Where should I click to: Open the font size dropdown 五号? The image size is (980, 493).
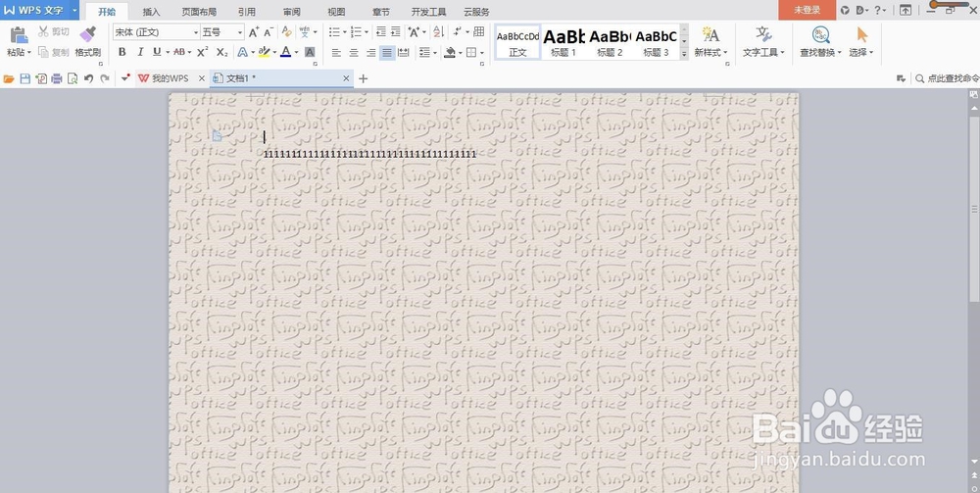(240, 32)
